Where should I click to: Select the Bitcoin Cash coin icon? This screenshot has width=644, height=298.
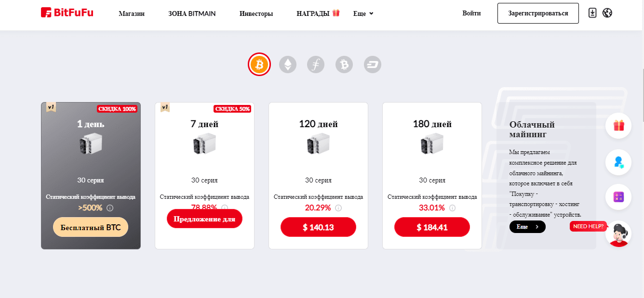point(344,64)
